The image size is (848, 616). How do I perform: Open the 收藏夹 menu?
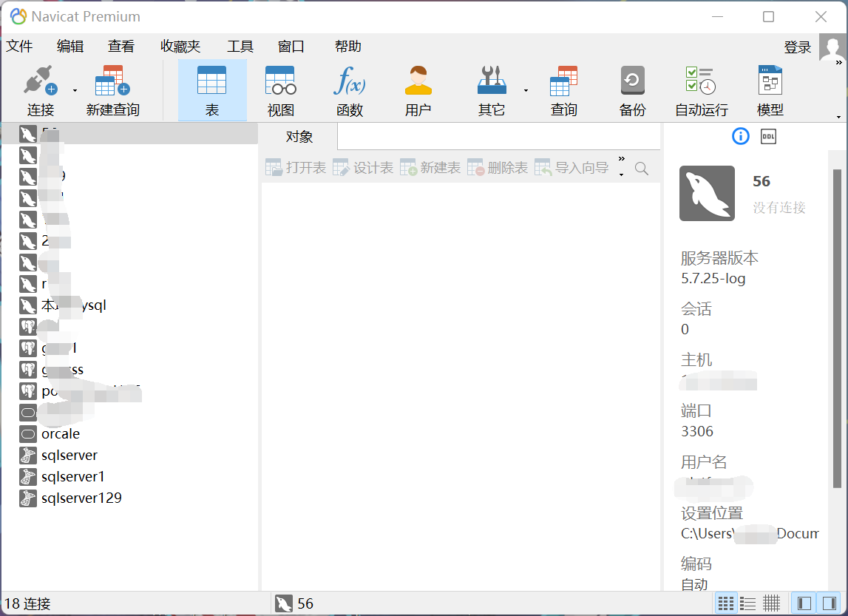(180, 47)
